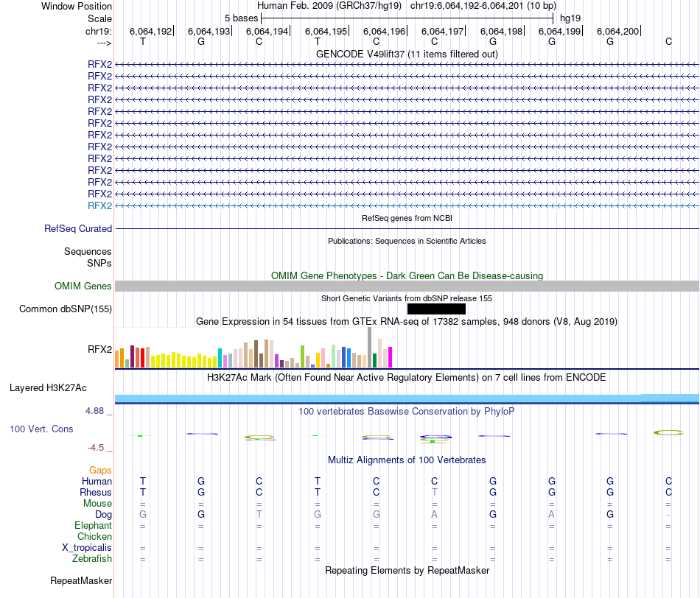Screen dimensions: 700x598
Task: Click the 'RepeatMasker' track label
Action: pos(81,580)
